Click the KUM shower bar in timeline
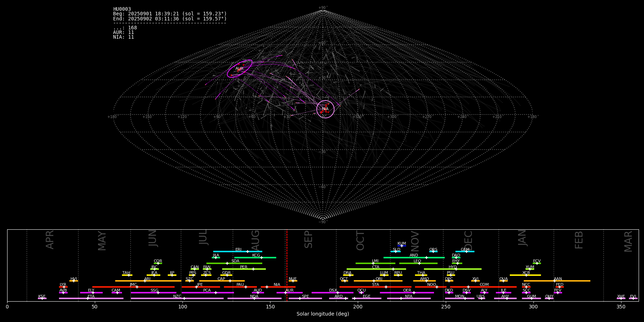The width and height of the screenshot is (644, 322). click(402, 246)
